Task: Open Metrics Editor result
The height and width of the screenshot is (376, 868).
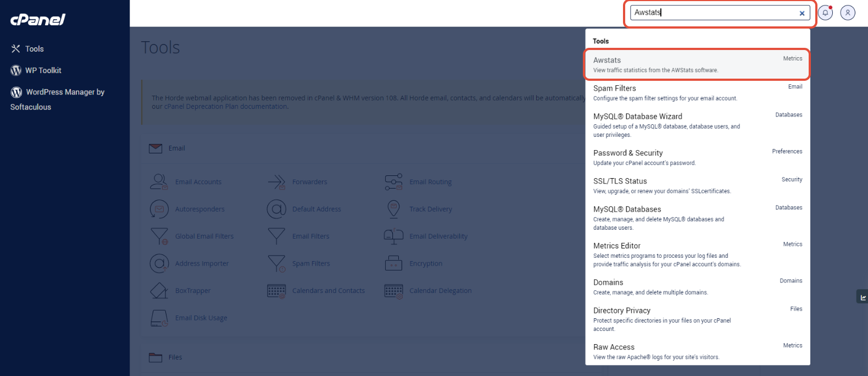Action: [698, 255]
